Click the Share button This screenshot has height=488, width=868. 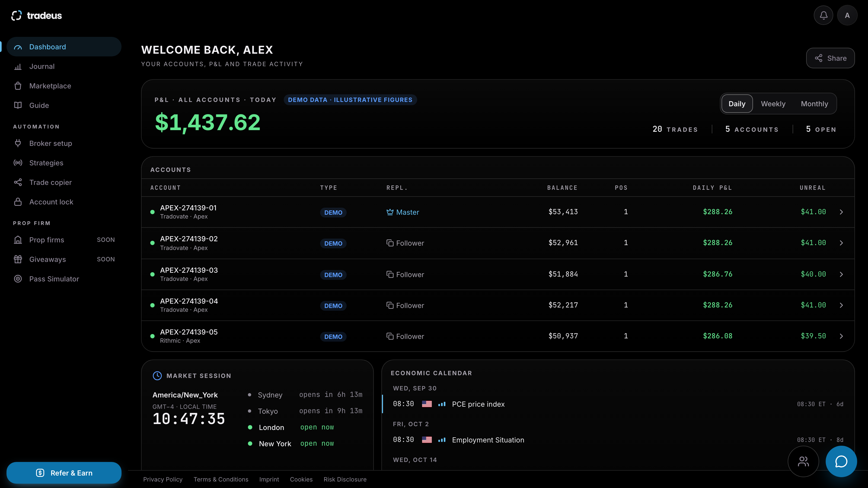830,58
